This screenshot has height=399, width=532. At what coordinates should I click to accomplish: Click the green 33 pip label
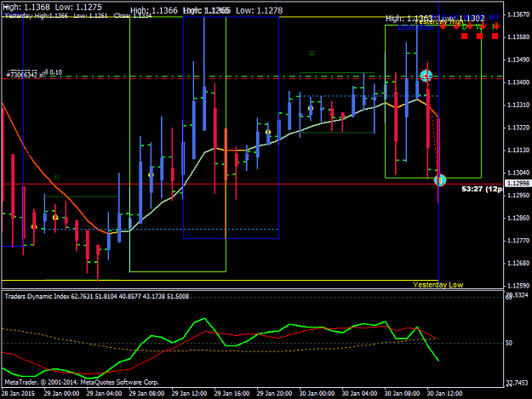pyautogui.click(x=56, y=177)
